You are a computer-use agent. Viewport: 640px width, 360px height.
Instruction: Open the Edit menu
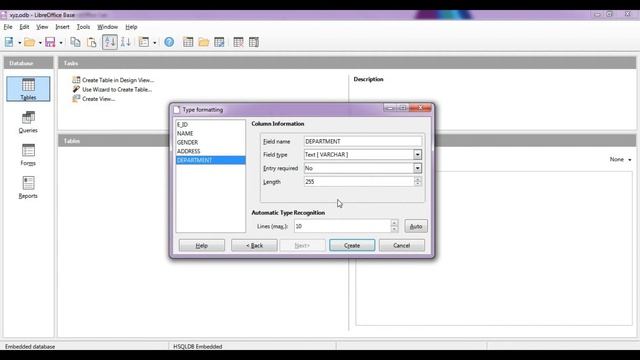point(24,27)
